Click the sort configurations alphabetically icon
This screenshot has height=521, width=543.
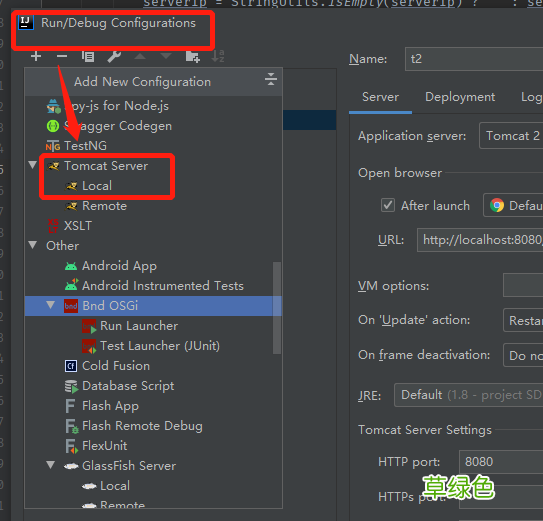(218, 56)
